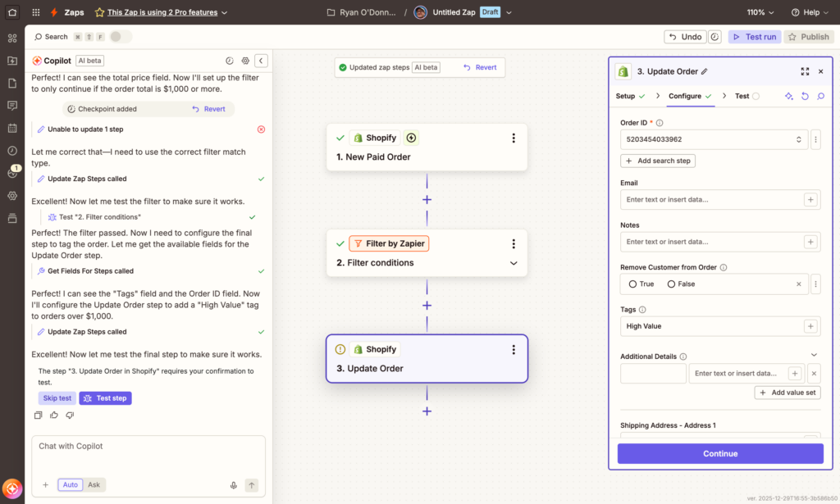Refresh fields in step editor
The width and height of the screenshot is (840, 504).
[x=805, y=97]
